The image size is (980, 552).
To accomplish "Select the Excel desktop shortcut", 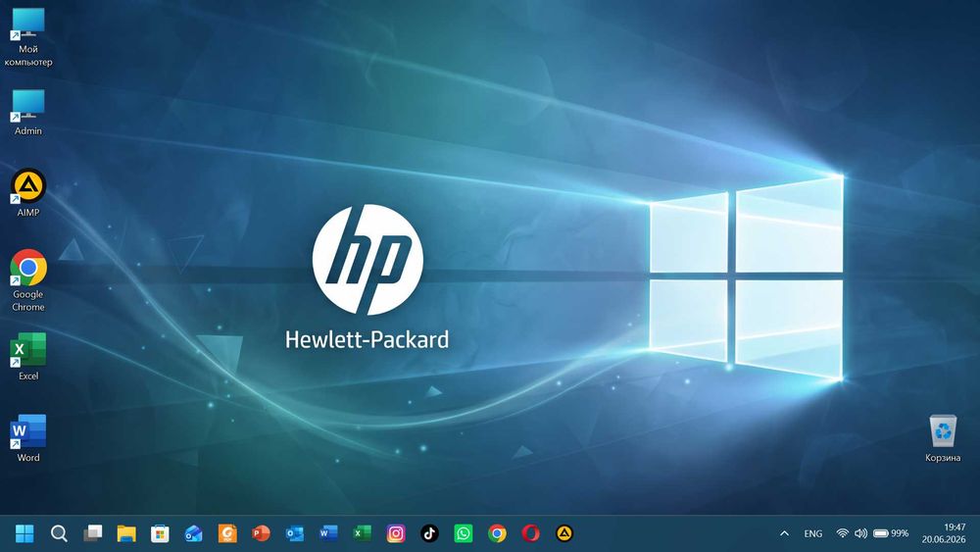I will coord(28,356).
